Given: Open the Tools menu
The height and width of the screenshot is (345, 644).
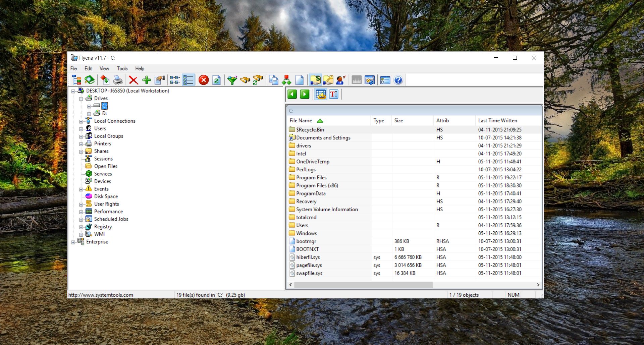Looking at the screenshot, I should [122, 68].
